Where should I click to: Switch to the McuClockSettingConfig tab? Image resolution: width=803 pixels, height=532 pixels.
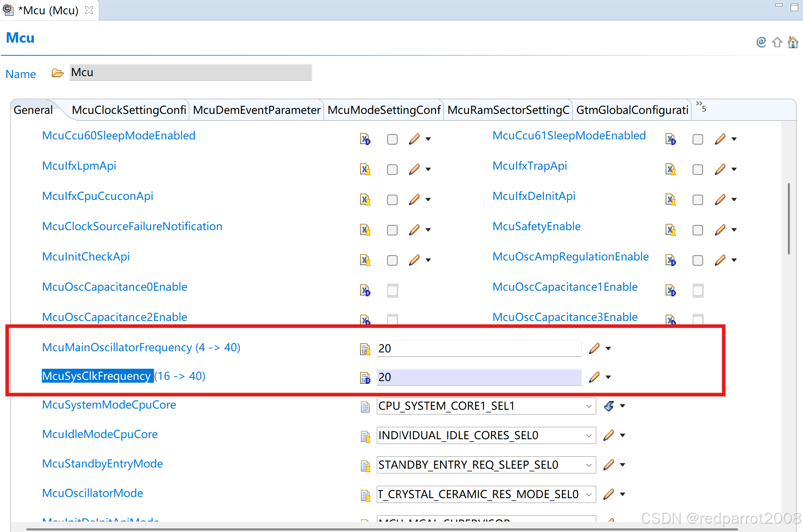(129, 110)
